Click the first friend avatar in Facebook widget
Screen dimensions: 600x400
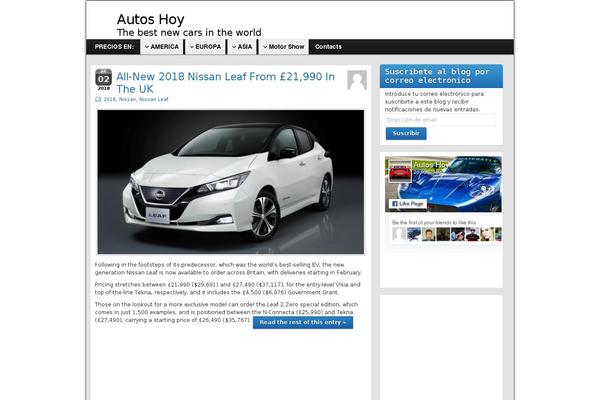point(399,234)
